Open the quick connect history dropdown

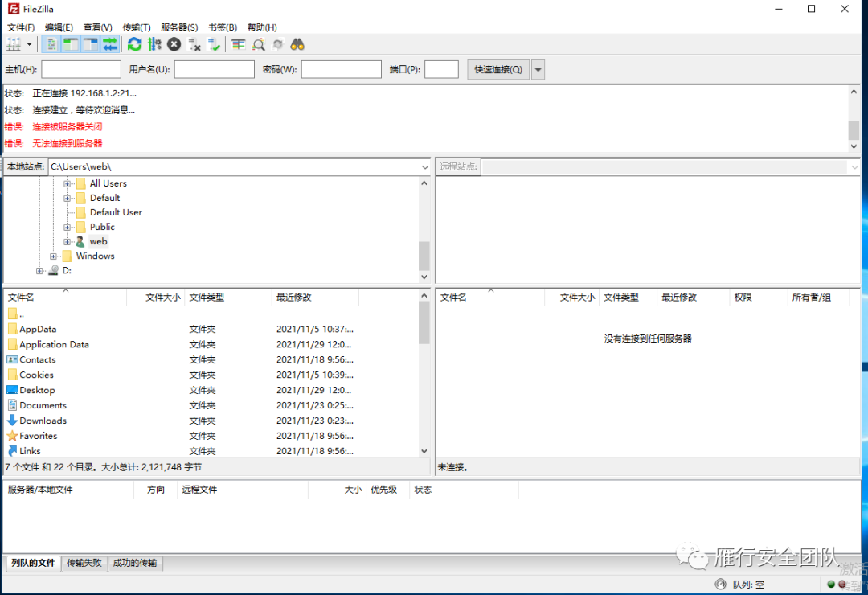coord(538,70)
